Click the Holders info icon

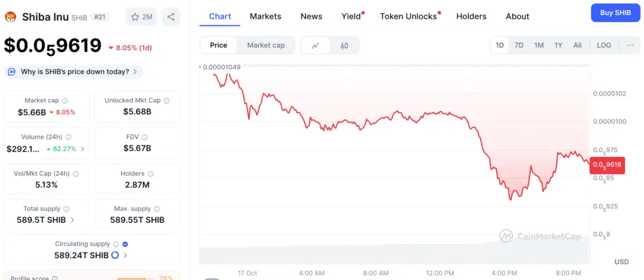[x=150, y=174]
